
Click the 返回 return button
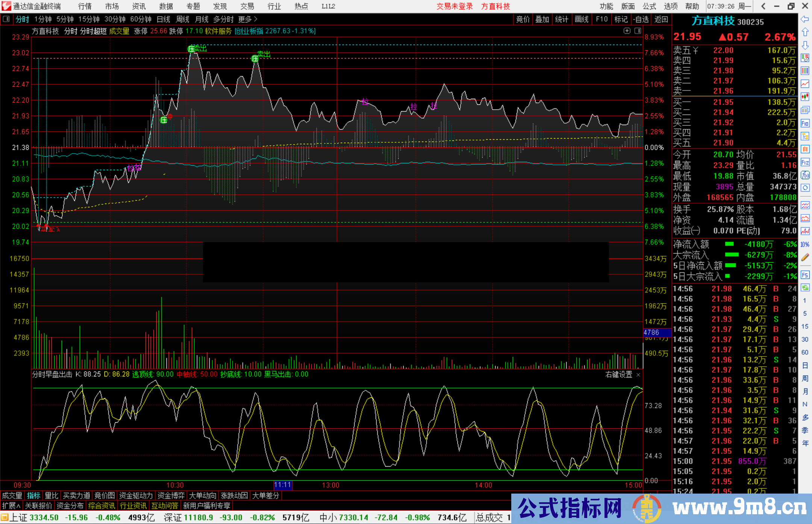tap(661, 19)
